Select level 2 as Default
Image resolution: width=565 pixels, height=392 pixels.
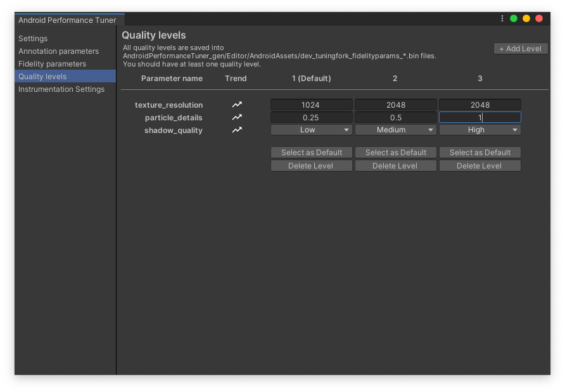coord(395,153)
